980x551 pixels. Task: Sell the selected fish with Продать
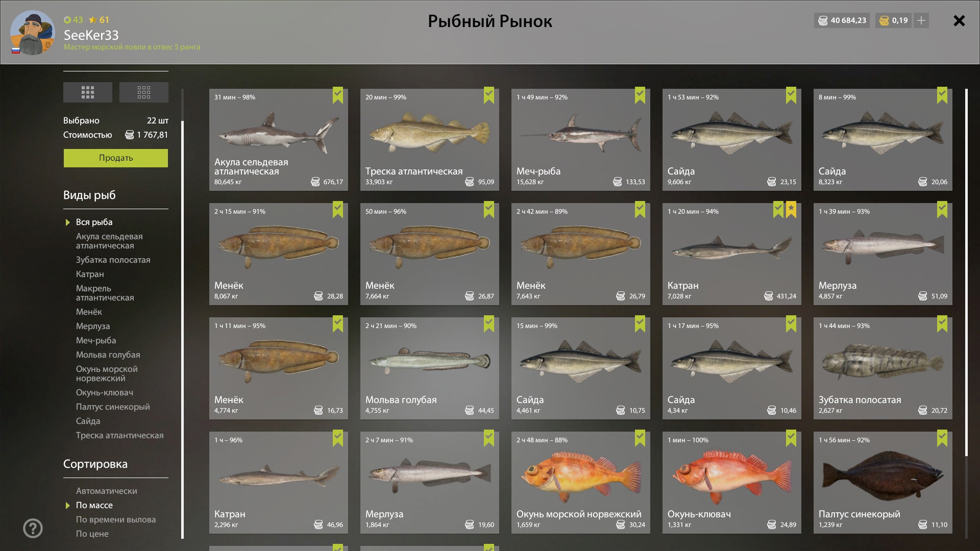pos(116,158)
